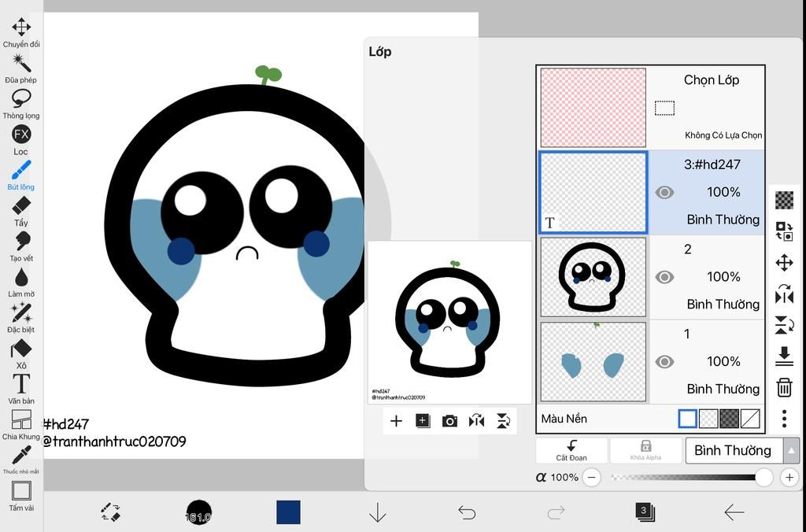Add layer from camera icon
The height and width of the screenshot is (532, 806).
(449, 422)
